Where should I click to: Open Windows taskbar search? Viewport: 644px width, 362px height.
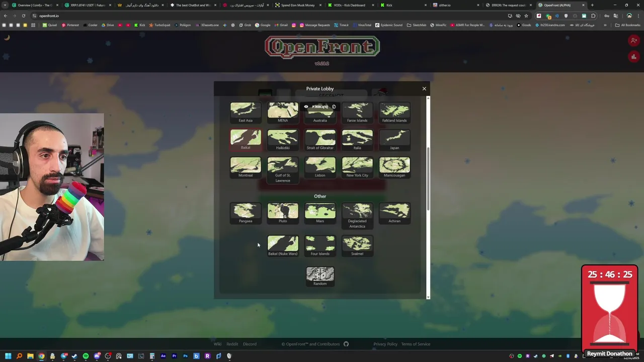click(x=19, y=356)
